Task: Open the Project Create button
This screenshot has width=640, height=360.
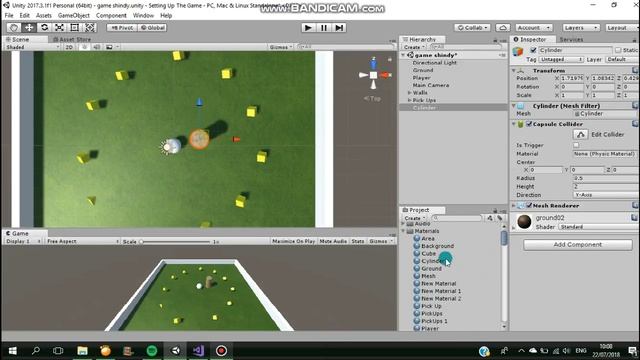Action: pos(414,218)
